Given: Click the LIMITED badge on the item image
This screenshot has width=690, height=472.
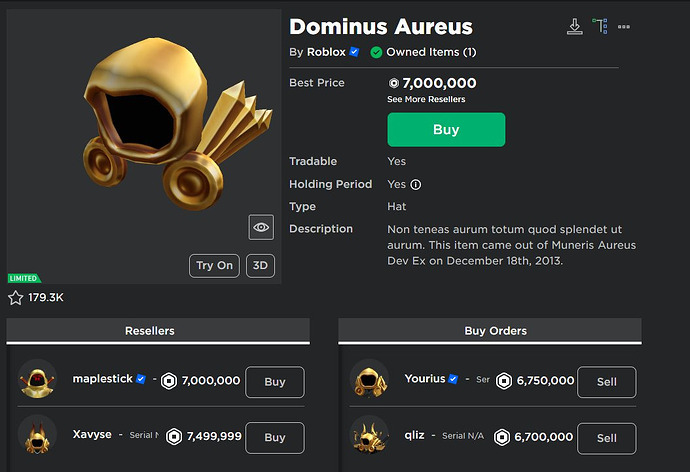Looking at the screenshot, I should 24,278.
